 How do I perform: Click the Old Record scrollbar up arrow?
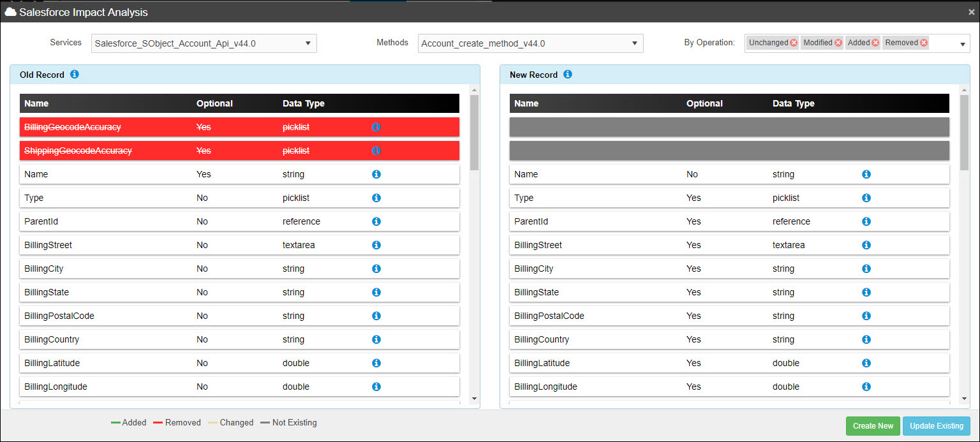pos(474,90)
